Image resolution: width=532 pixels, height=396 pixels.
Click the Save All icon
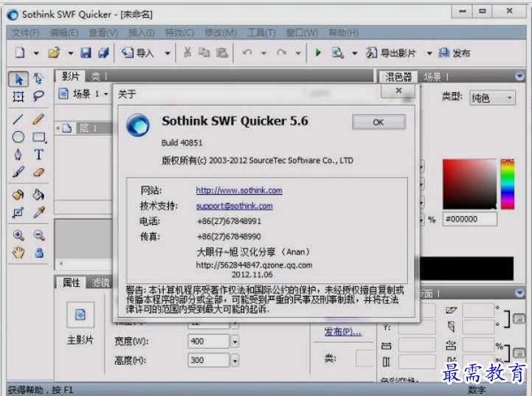point(103,53)
